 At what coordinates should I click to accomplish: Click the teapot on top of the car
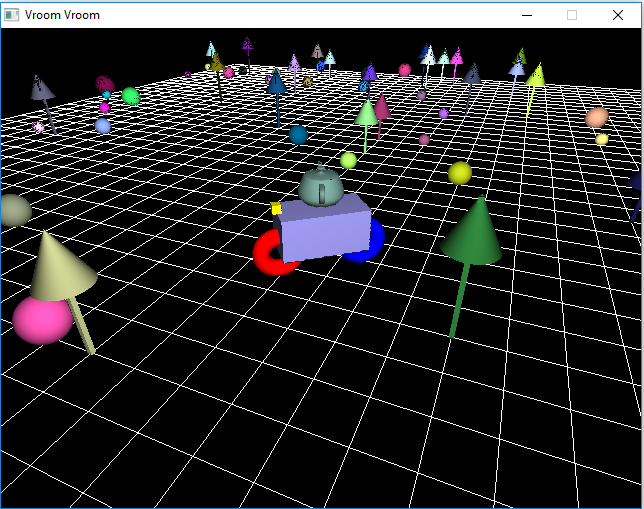coord(322,187)
